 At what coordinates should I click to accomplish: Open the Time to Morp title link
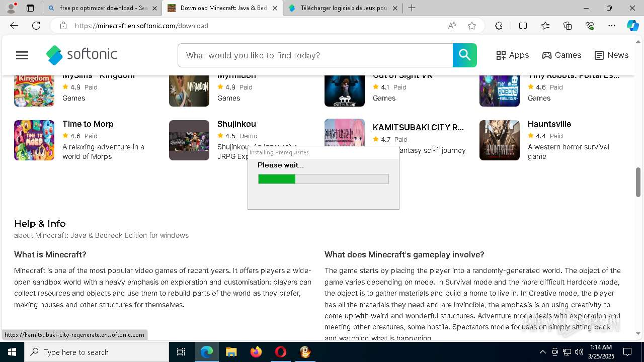click(x=88, y=124)
